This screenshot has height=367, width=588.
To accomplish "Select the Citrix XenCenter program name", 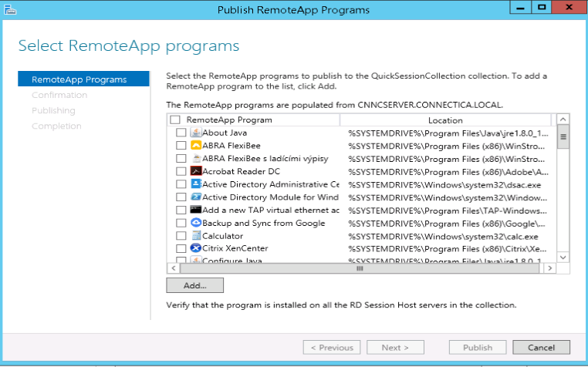I will pos(235,248).
